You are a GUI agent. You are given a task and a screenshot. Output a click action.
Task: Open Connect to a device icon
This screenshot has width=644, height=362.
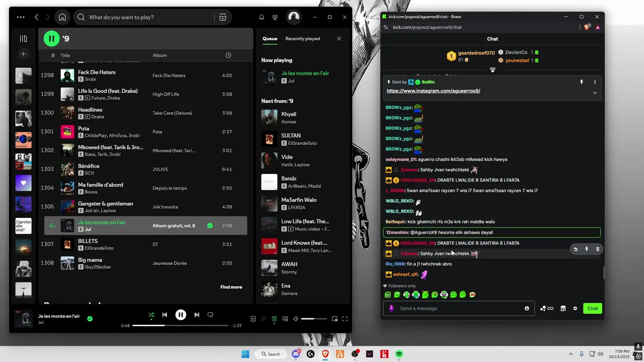285,319
